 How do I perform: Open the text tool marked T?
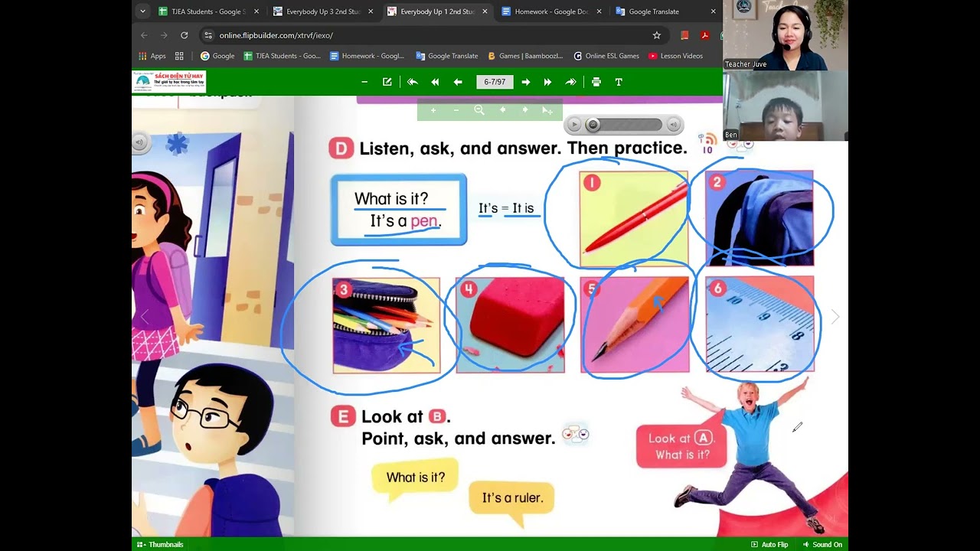coord(619,82)
